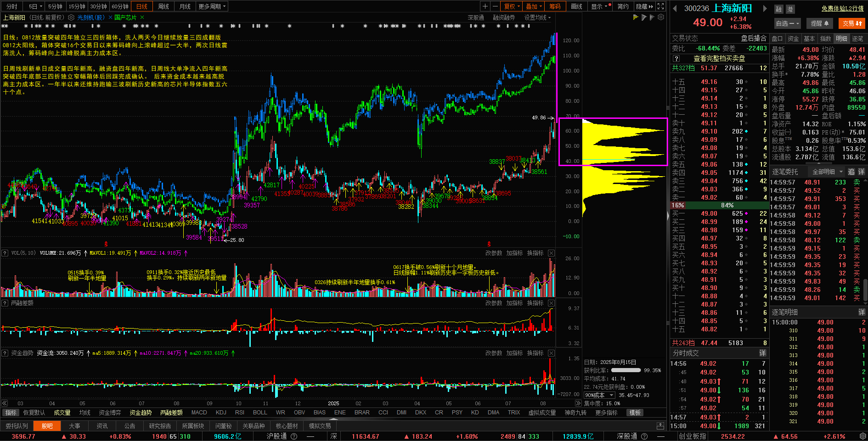
Task: Click the 融 margin trading badge
Action: [778, 9]
